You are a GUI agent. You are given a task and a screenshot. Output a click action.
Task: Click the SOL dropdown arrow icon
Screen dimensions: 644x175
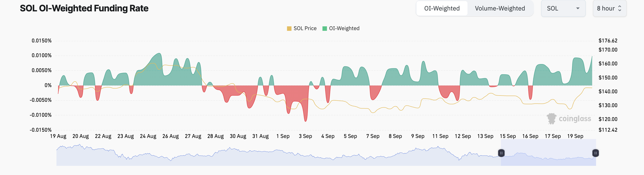578,8
